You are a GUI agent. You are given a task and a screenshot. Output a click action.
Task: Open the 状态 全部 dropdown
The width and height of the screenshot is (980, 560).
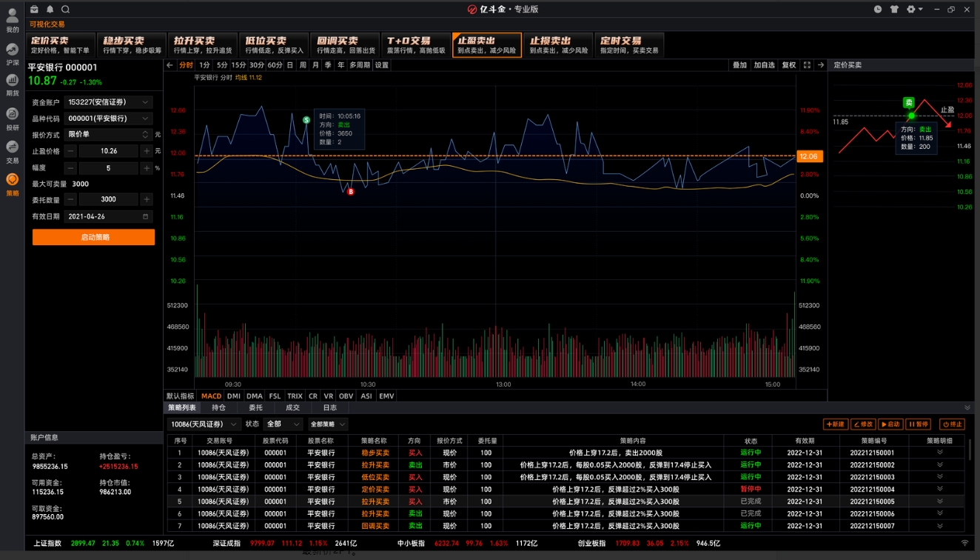(283, 424)
